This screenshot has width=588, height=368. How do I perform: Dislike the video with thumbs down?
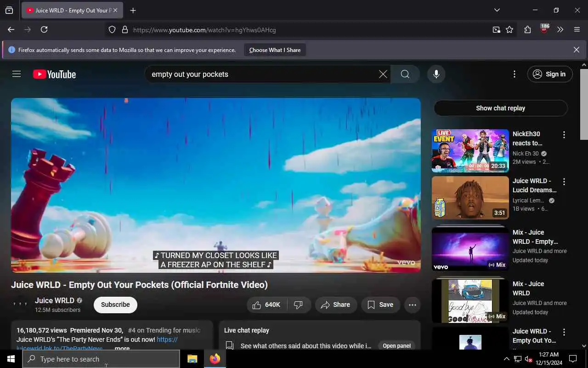coord(299,305)
